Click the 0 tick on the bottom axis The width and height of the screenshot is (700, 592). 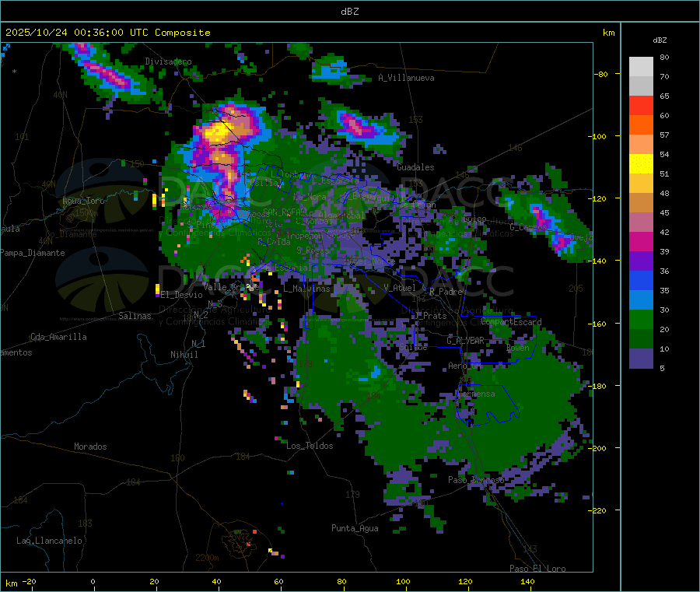pyautogui.click(x=93, y=582)
